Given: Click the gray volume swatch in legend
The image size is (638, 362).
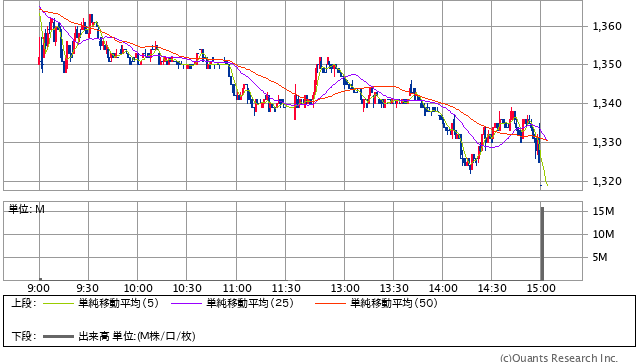Looking at the screenshot, I should click(x=58, y=336).
